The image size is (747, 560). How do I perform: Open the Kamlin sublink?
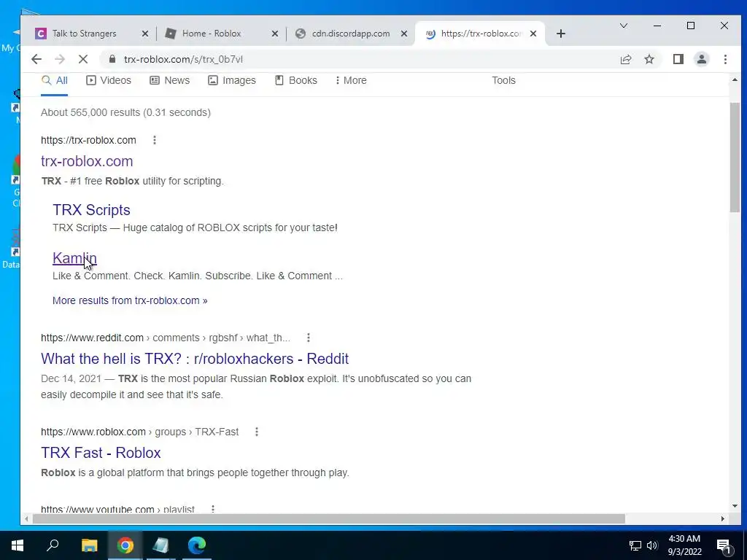click(74, 258)
